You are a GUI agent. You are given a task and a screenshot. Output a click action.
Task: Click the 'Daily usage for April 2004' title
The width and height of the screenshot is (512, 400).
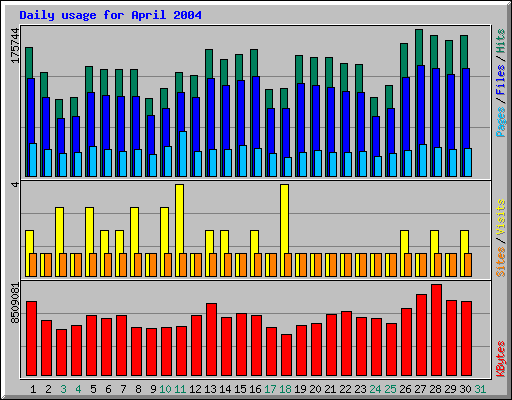[110, 15]
